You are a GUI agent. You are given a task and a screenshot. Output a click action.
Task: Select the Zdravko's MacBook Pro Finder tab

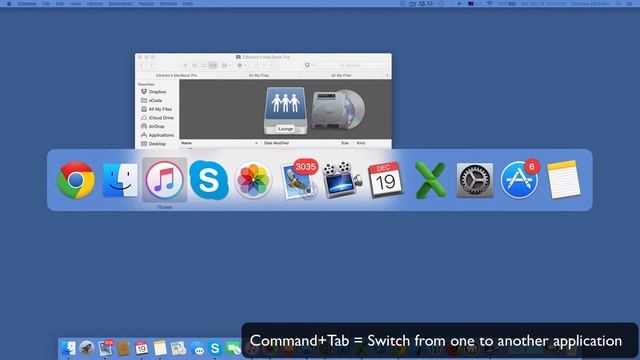(x=176, y=76)
